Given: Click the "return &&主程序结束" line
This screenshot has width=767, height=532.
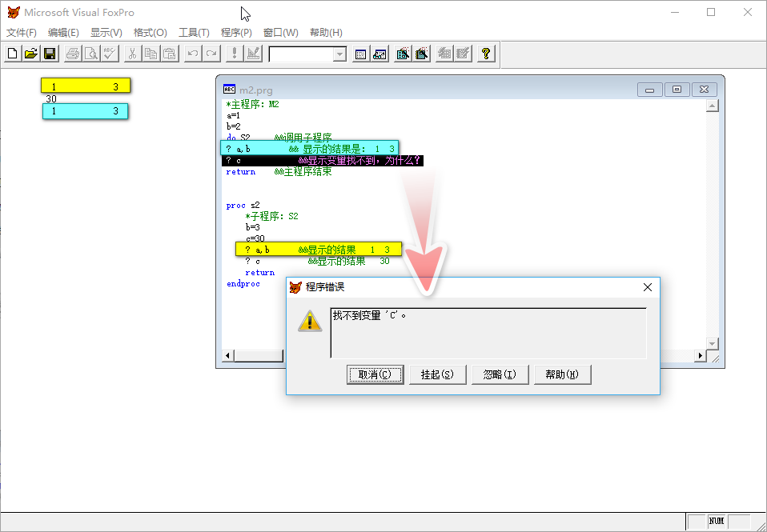Looking at the screenshot, I should click(279, 172).
